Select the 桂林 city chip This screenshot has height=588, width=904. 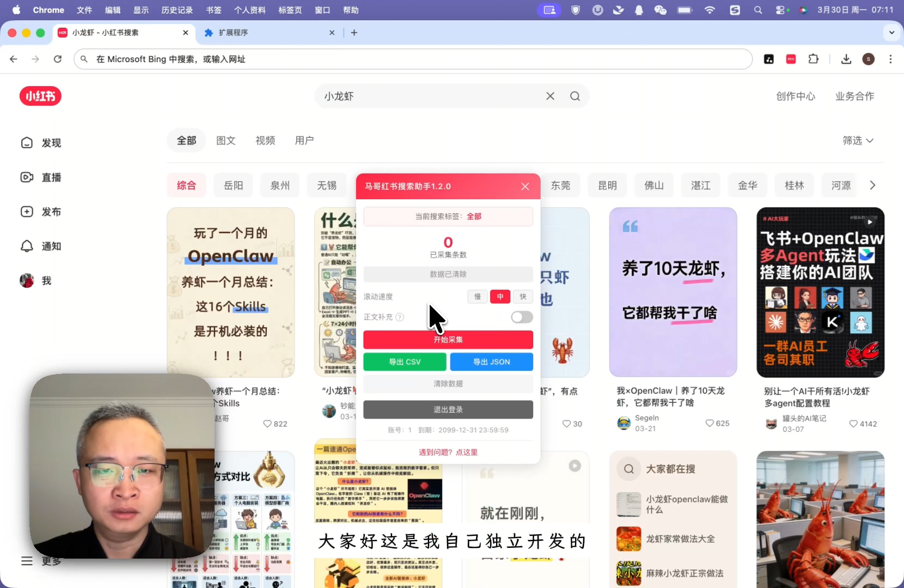[794, 185]
